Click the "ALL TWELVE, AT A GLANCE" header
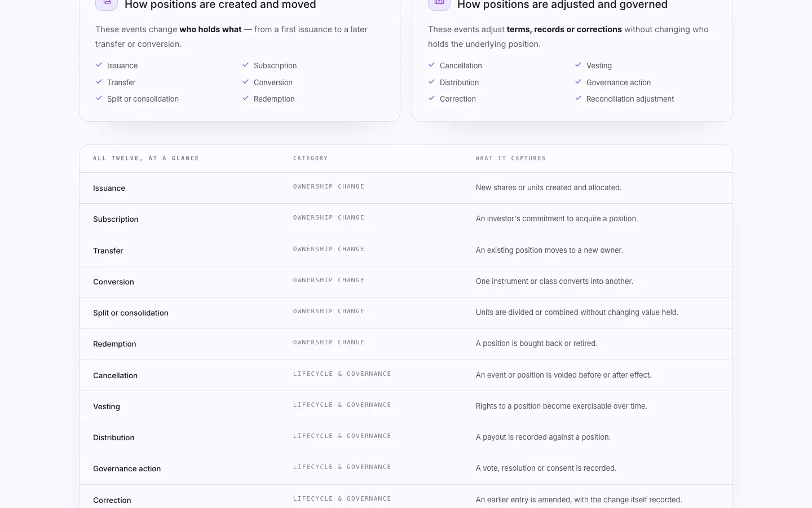The image size is (812, 508). click(x=146, y=159)
